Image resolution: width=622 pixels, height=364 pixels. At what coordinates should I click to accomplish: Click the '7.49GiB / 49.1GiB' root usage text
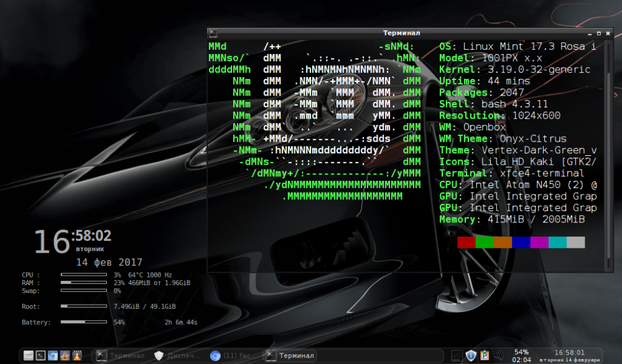[144, 307]
